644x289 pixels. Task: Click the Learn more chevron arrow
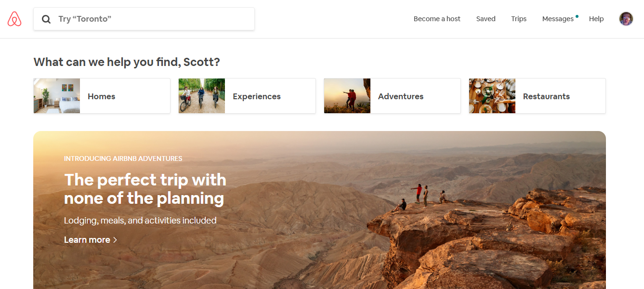(115, 240)
